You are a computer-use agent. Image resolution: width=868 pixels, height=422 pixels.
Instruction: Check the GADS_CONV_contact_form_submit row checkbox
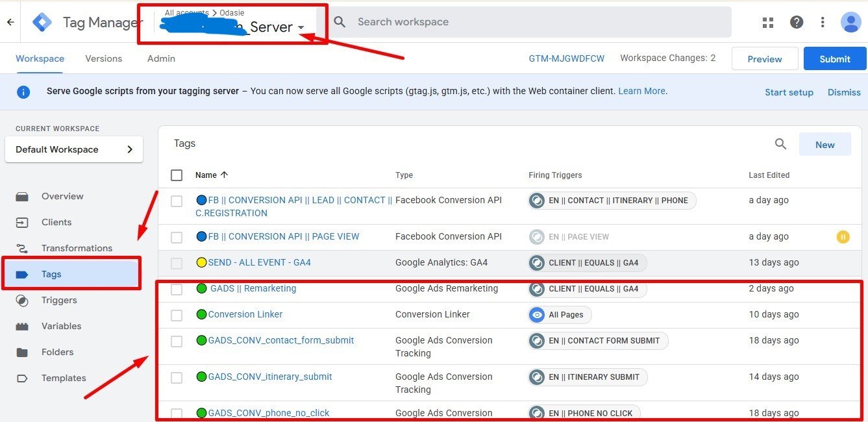(x=177, y=341)
